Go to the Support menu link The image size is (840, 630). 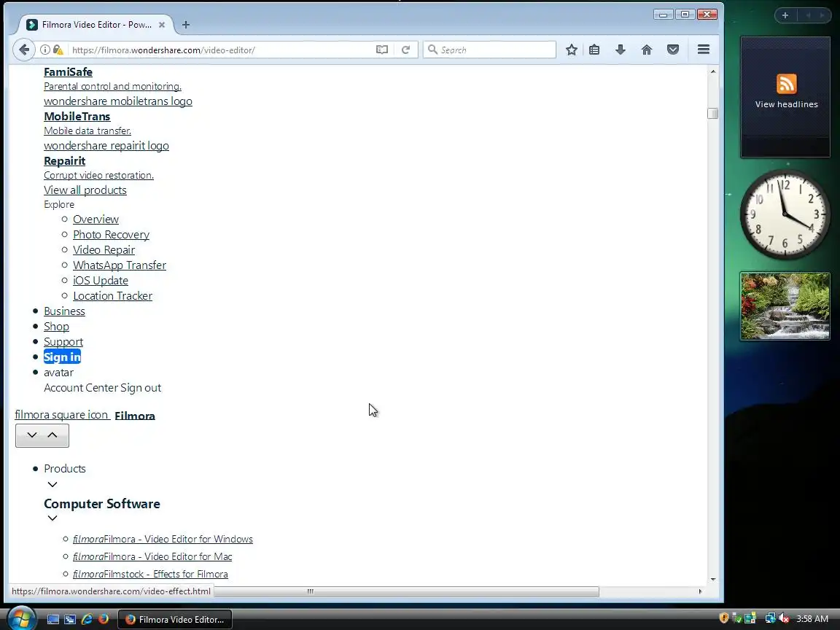click(x=63, y=342)
